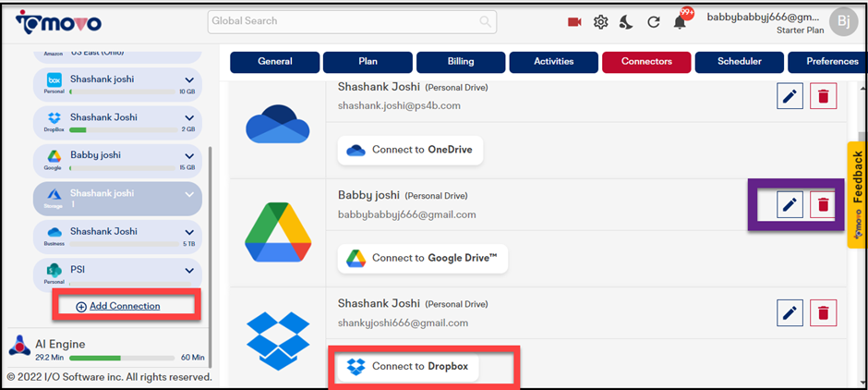Click email babbybabbyj666@gmail.com under Babby joshi

407,214
